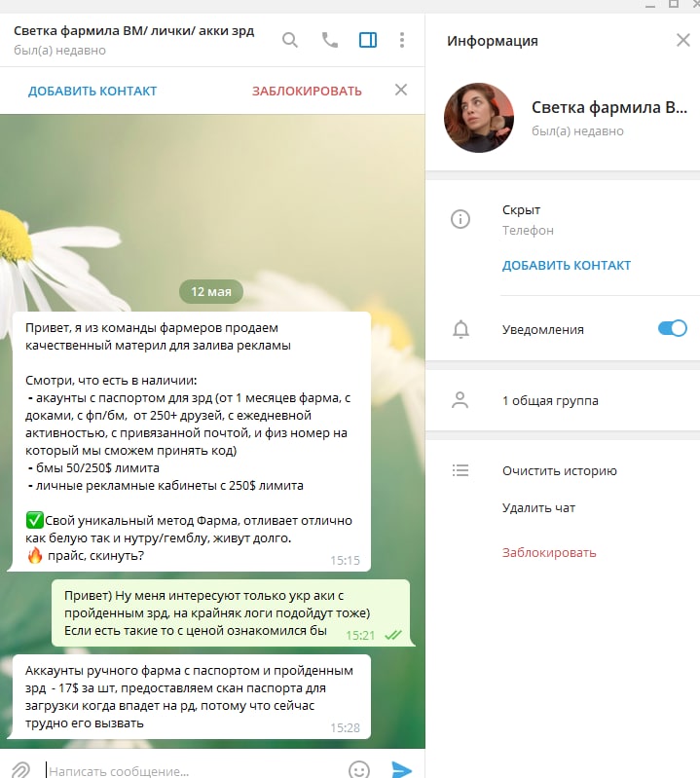The image size is (700, 778).
Task: Click the chat title Светка фармила in header
Action: [133, 31]
